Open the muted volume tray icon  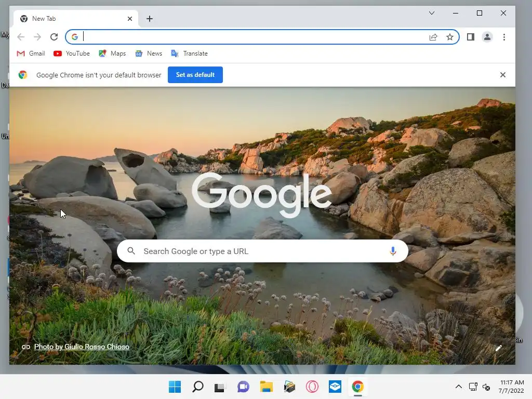click(486, 387)
